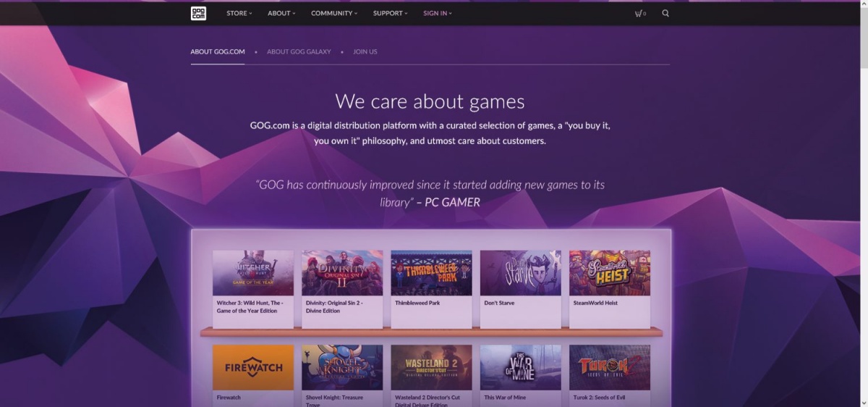Viewport: 868px width, 407px height.
Task: Click the Firewatch title text
Action: point(229,398)
